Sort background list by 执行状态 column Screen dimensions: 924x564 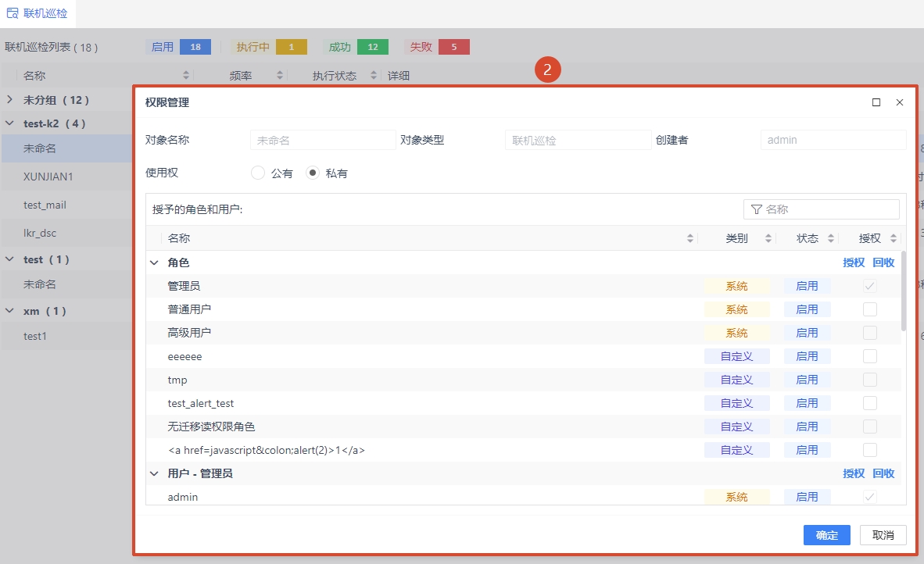373,75
